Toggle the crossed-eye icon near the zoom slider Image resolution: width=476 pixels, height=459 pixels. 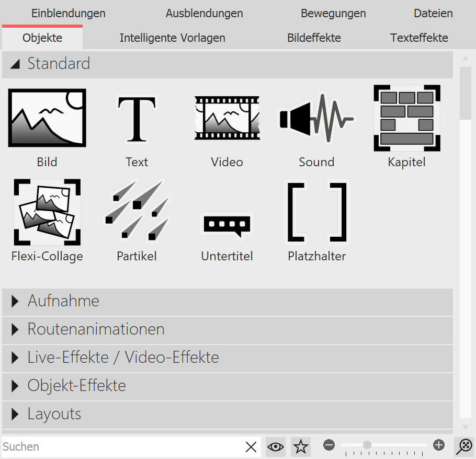tap(464, 446)
